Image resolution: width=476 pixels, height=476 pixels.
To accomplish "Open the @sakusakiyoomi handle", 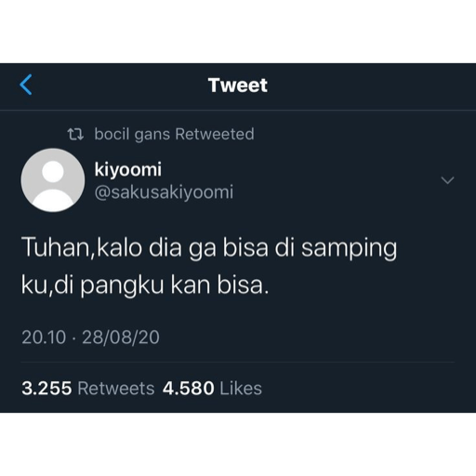I will pos(164,192).
